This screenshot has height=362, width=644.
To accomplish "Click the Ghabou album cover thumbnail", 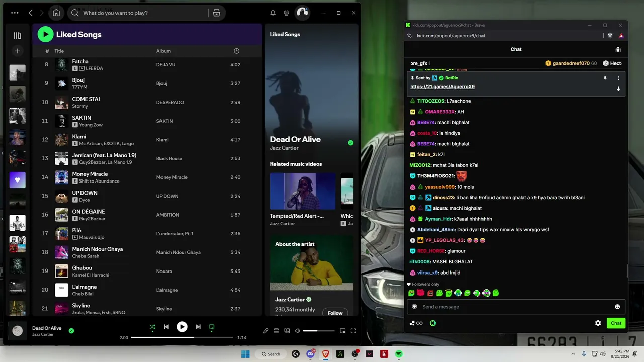I will (x=61, y=271).
